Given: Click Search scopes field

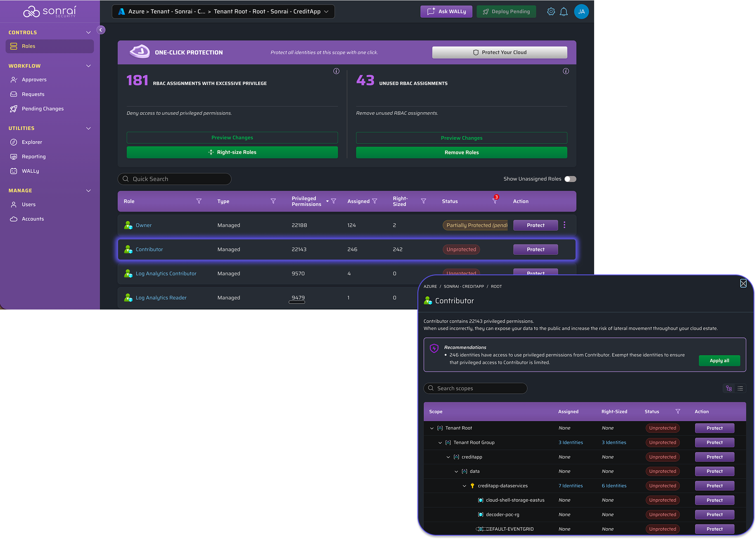Looking at the screenshot, I should (475, 388).
